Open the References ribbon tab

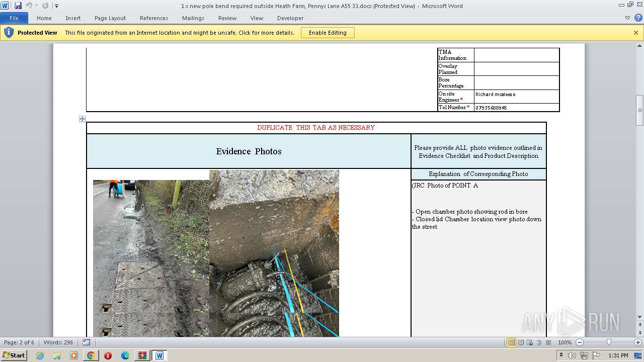[154, 18]
